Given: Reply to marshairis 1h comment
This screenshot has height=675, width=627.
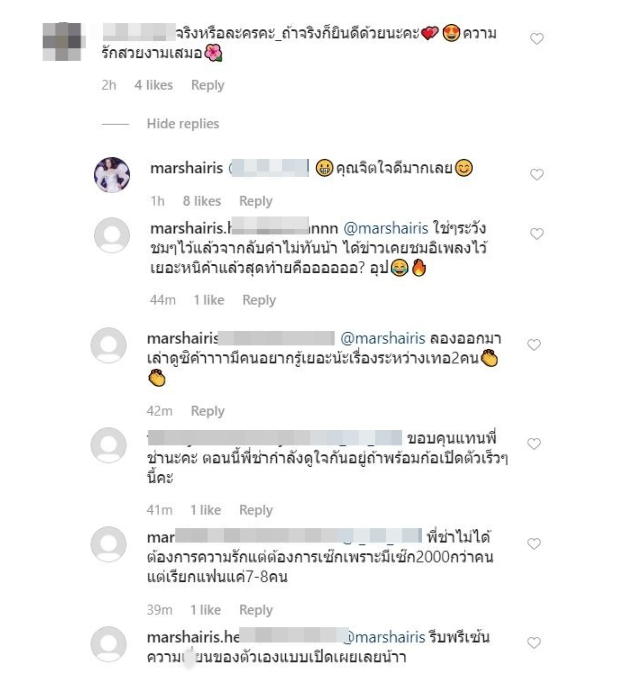Looking at the screenshot, I should point(256,201).
